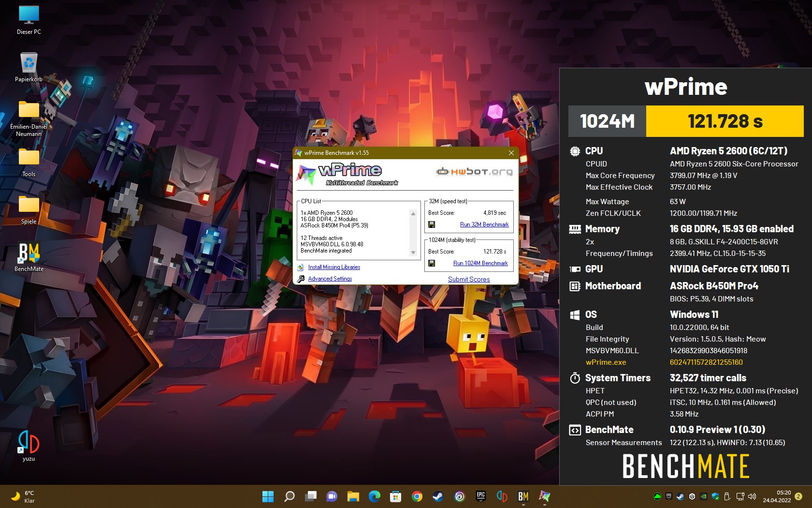The width and height of the screenshot is (812, 508).
Task: Select the Spiele desktop folder
Action: pyautogui.click(x=29, y=210)
